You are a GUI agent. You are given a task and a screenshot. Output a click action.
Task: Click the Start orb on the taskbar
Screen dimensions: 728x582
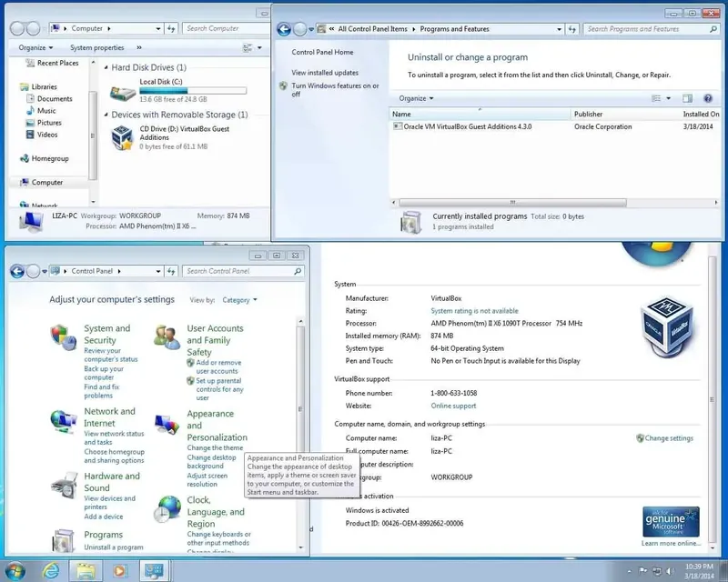tap(15, 571)
